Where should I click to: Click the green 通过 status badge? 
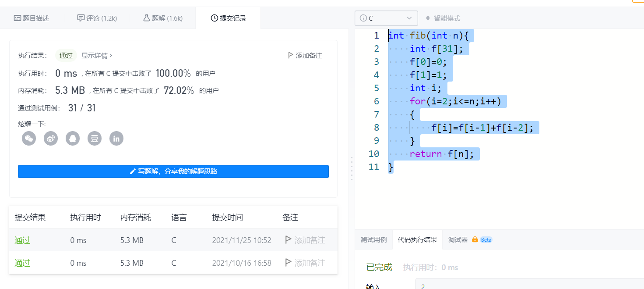tap(66, 55)
